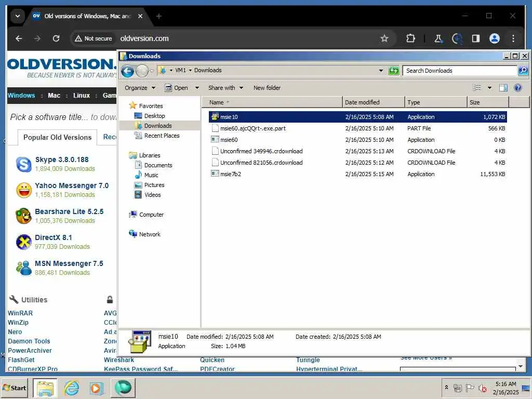Screen dimensions: 532x399
Task: Sort by the Date modified column header
Action: 374,102
